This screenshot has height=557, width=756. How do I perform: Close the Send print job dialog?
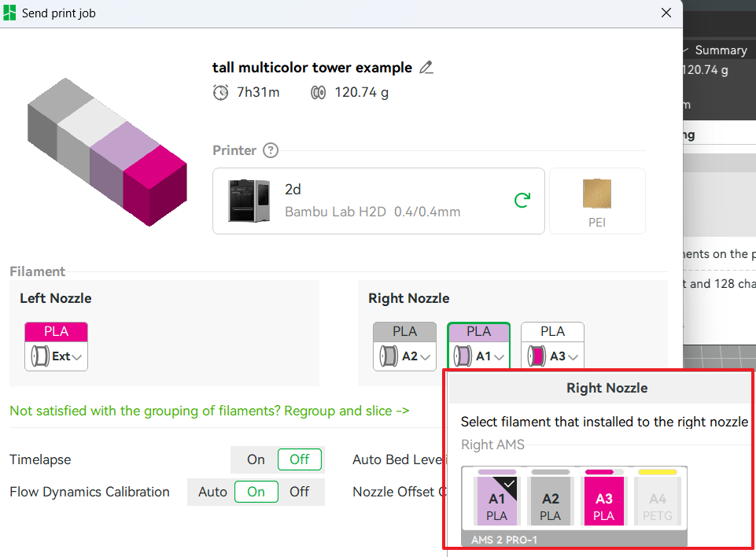[667, 13]
